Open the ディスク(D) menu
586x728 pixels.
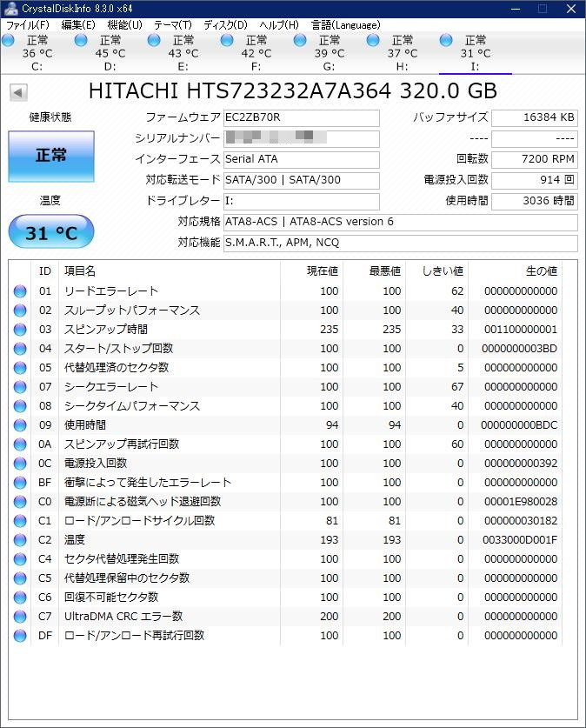click(x=225, y=25)
